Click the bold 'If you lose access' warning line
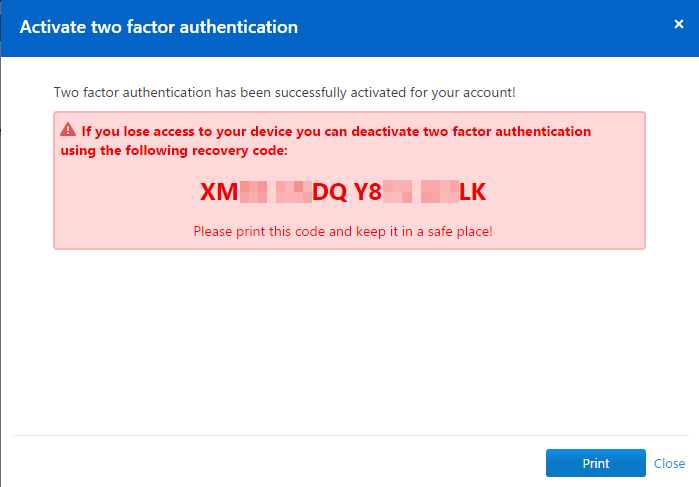The width and height of the screenshot is (699, 487). (x=336, y=131)
